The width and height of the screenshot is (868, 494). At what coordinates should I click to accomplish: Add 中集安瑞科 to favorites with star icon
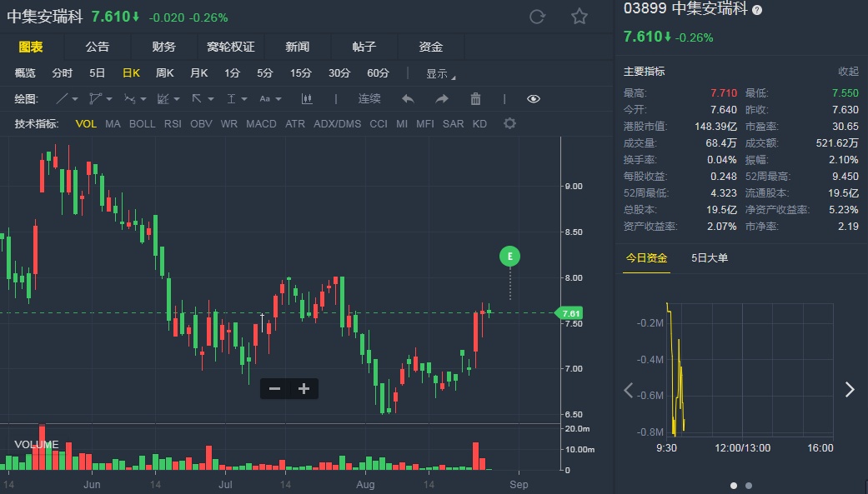click(579, 17)
